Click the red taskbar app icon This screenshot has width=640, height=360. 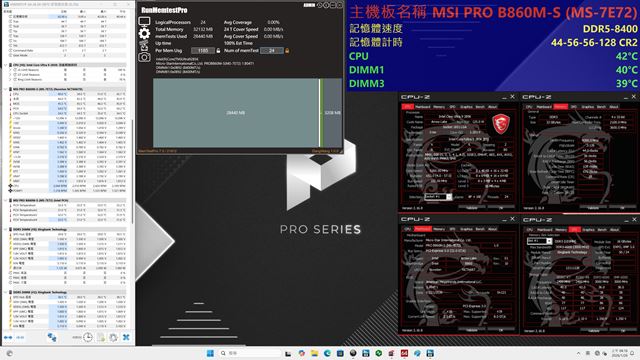tap(404, 353)
